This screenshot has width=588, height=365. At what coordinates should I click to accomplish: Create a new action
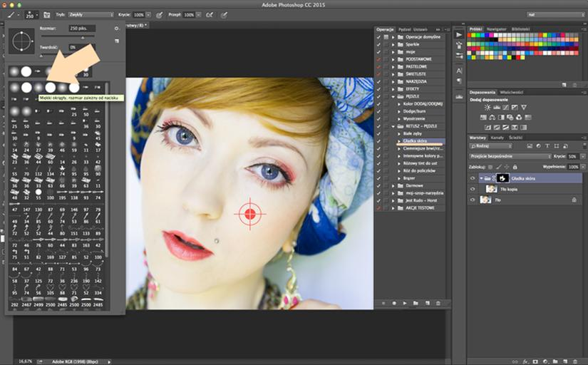[x=427, y=303]
